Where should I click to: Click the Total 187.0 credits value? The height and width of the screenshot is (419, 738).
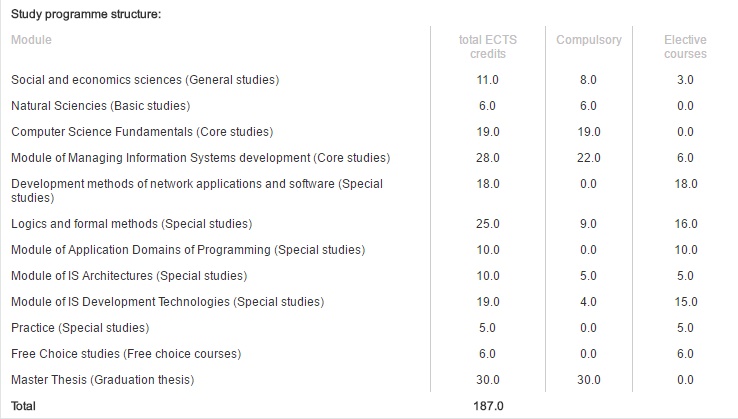488,406
